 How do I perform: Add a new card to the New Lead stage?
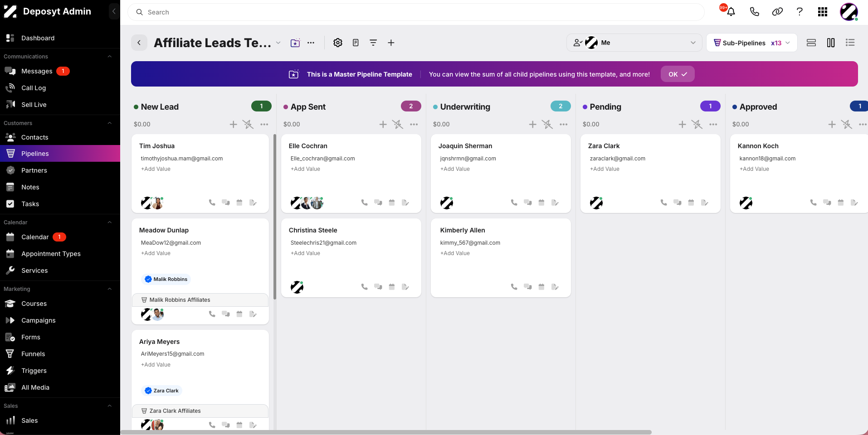click(233, 124)
